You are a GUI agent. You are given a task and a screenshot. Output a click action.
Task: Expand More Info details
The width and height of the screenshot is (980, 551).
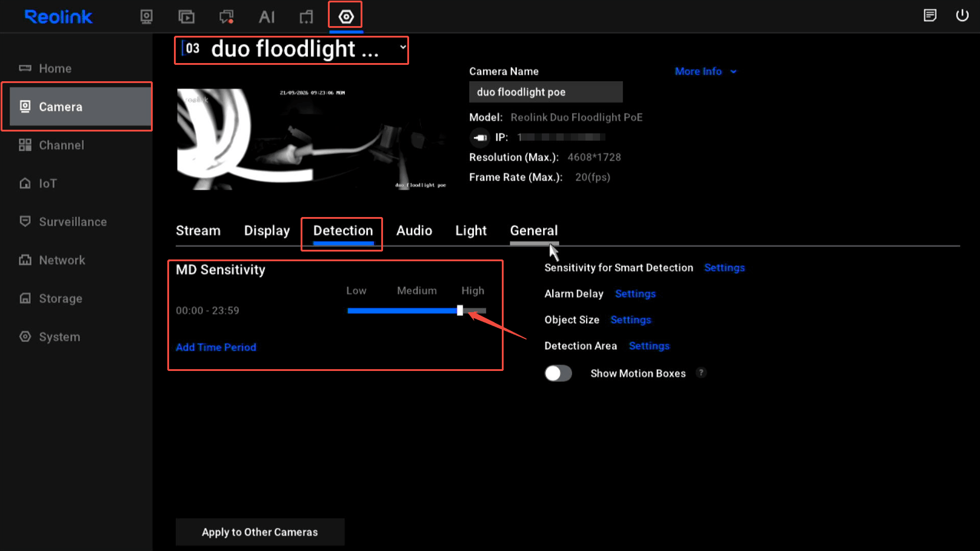(705, 72)
